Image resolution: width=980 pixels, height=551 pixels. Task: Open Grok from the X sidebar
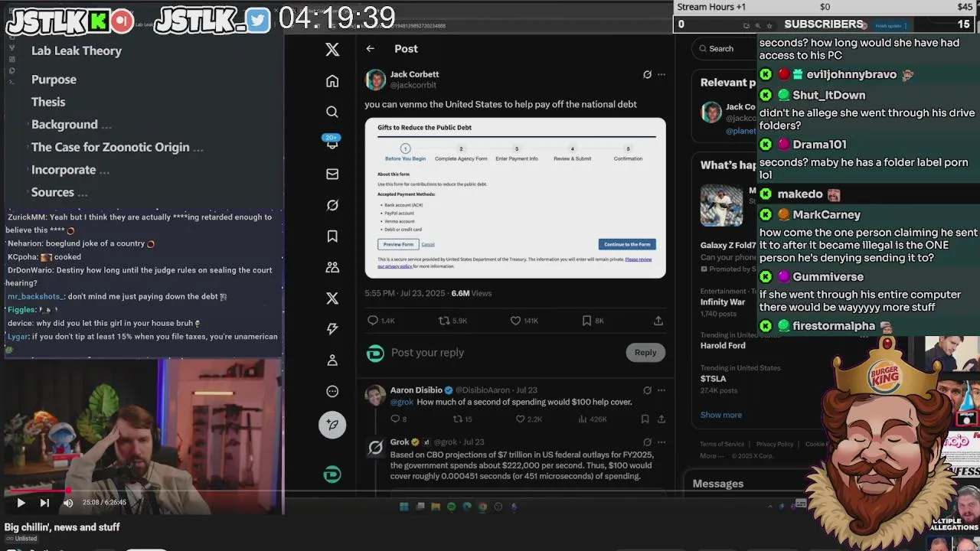(x=332, y=205)
